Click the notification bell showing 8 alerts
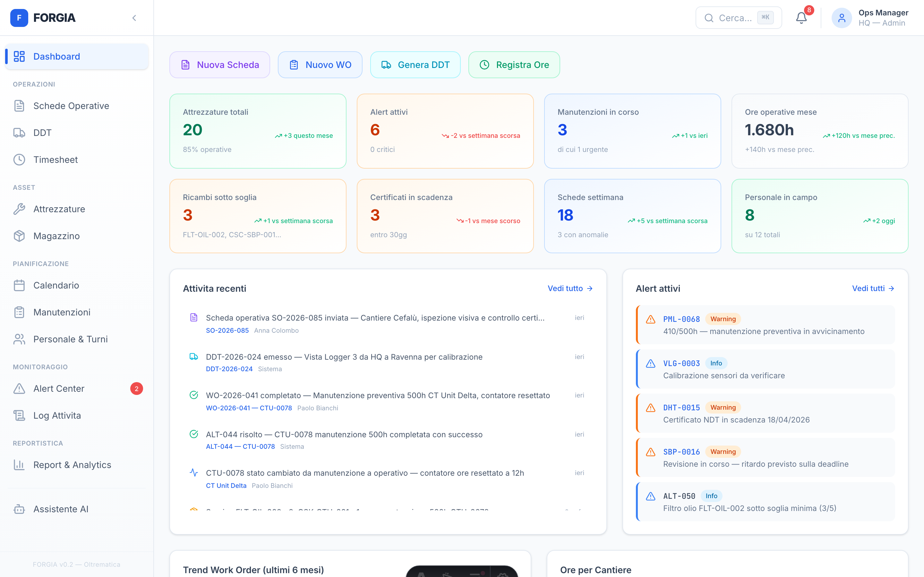Screen dimensions: 924x577 [801, 18]
